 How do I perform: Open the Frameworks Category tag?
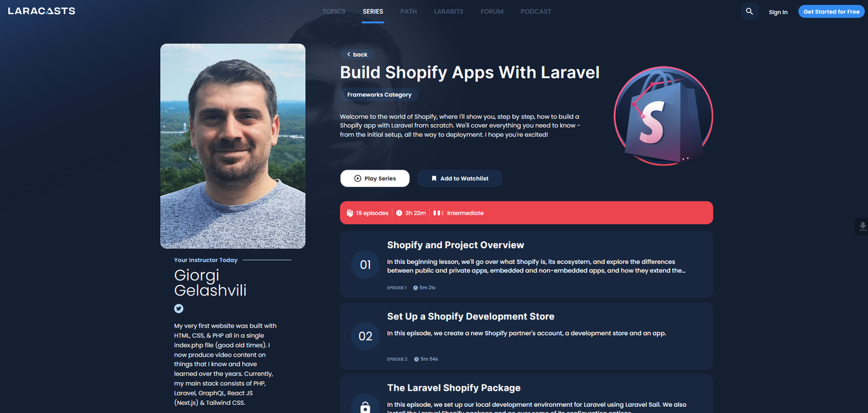pyautogui.click(x=379, y=95)
